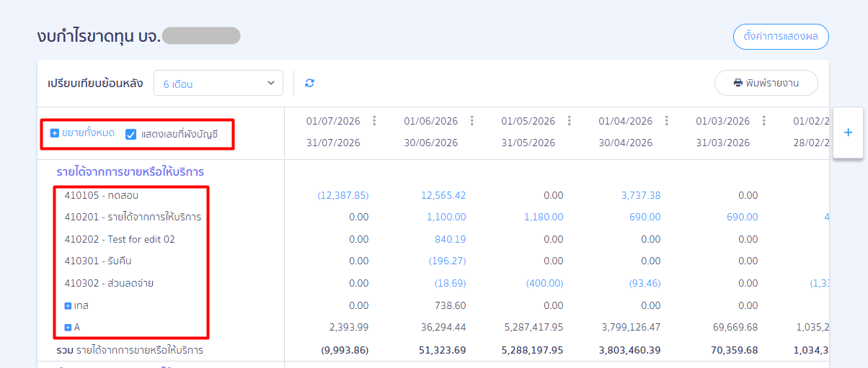The image size is (868, 368).
Task: Select row 410302 - ส่วนลดจ่าย
Action: [109, 283]
